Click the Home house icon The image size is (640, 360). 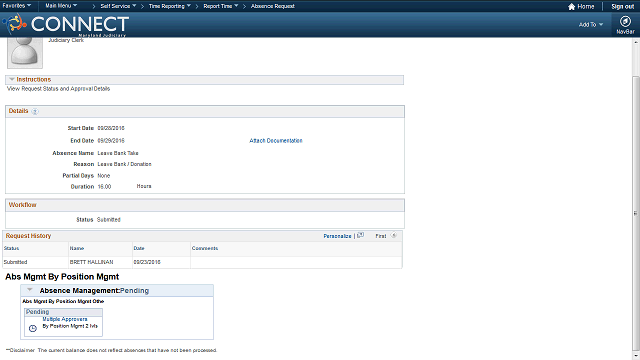(x=571, y=7)
